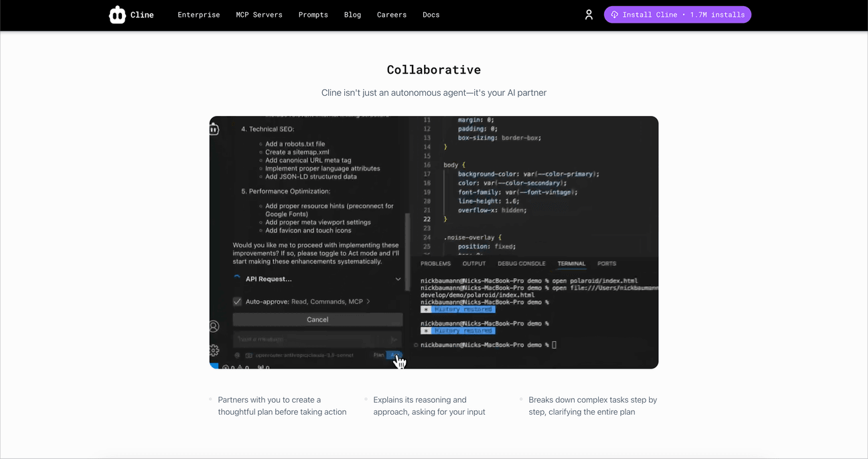Open the claude-3.5-sonnet model selector

point(305,354)
